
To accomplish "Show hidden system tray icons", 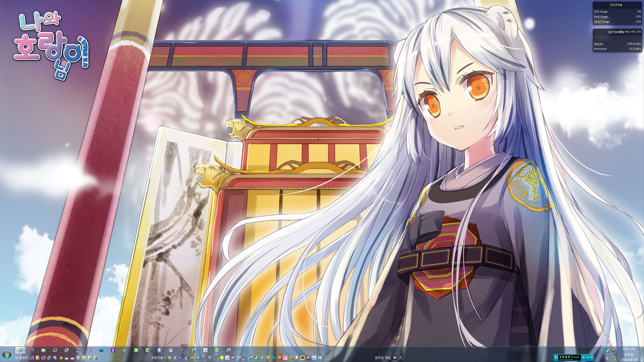I will pos(601,351).
